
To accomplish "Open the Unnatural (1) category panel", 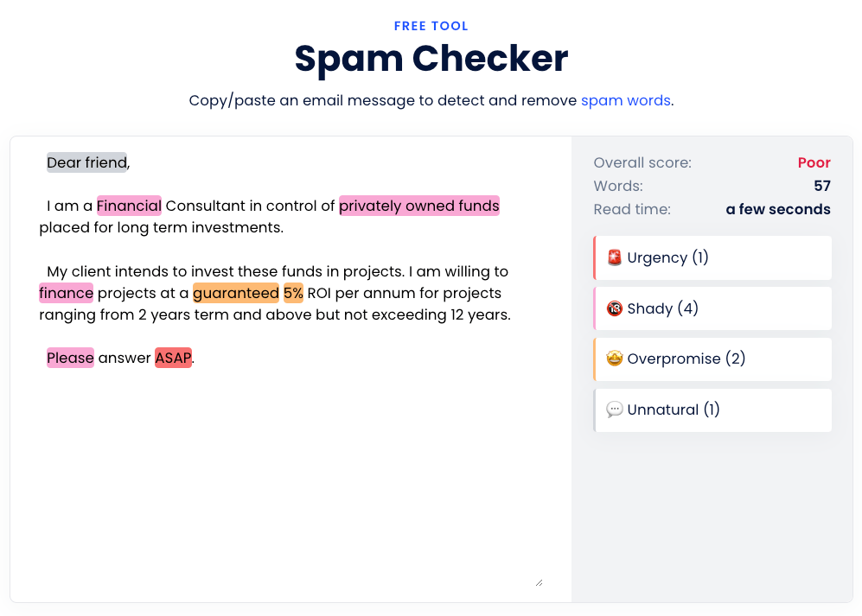I will click(712, 410).
